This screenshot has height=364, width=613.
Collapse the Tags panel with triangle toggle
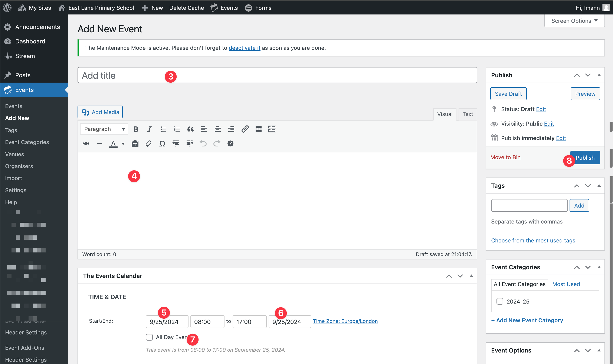point(599,186)
